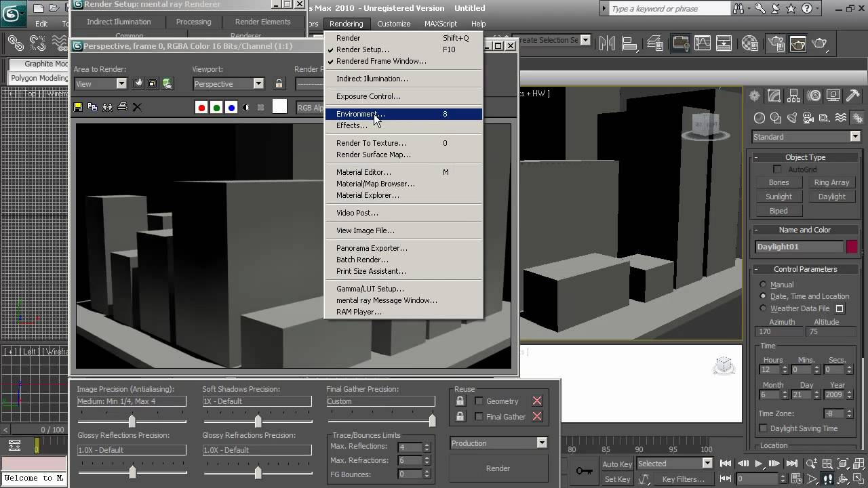
Task: Collapse the Name and Color rollout
Action: 806,230
